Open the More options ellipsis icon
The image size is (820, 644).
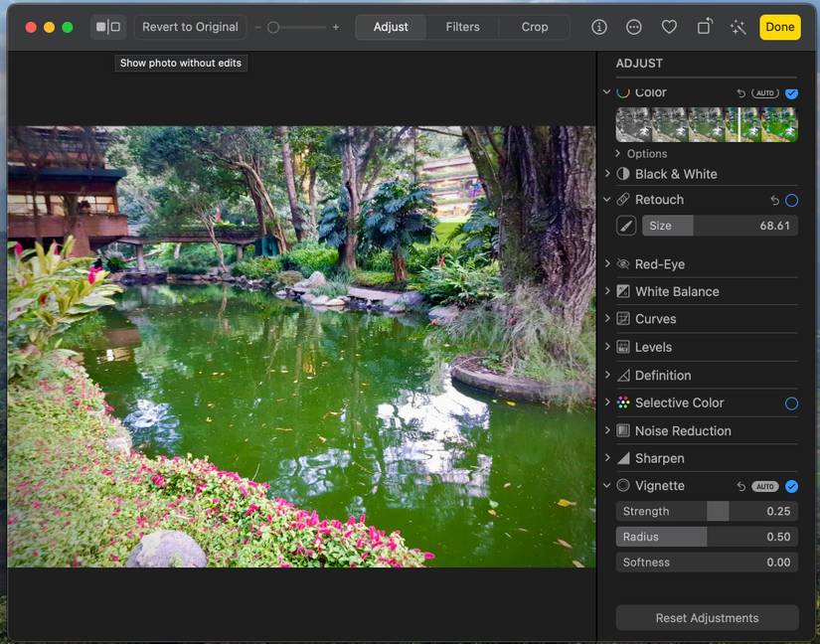coord(634,27)
